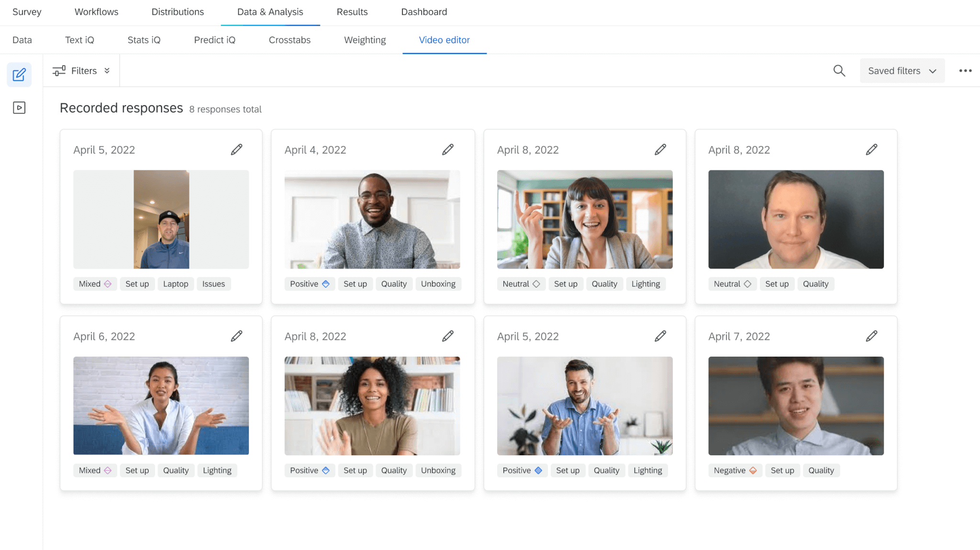Viewport: 980px width, 550px height.
Task: Open thumbnail of man on dark background
Action: coord(796,219)
